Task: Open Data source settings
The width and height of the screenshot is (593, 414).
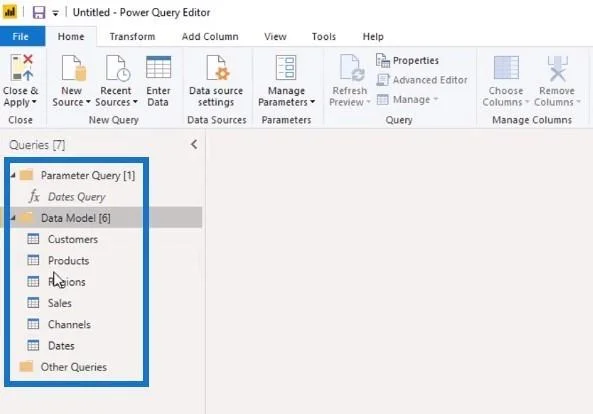Action: click(x=216, y=81)
